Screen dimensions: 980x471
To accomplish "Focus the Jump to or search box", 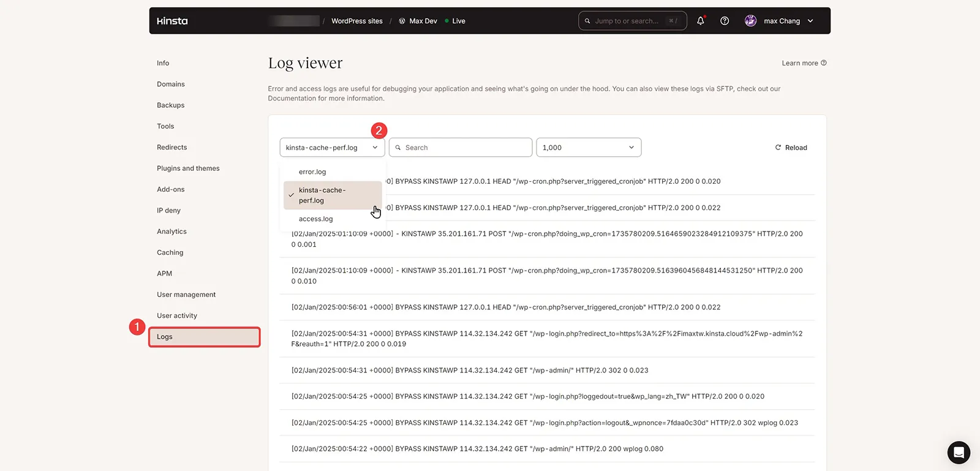I will [x=633, y=21].
